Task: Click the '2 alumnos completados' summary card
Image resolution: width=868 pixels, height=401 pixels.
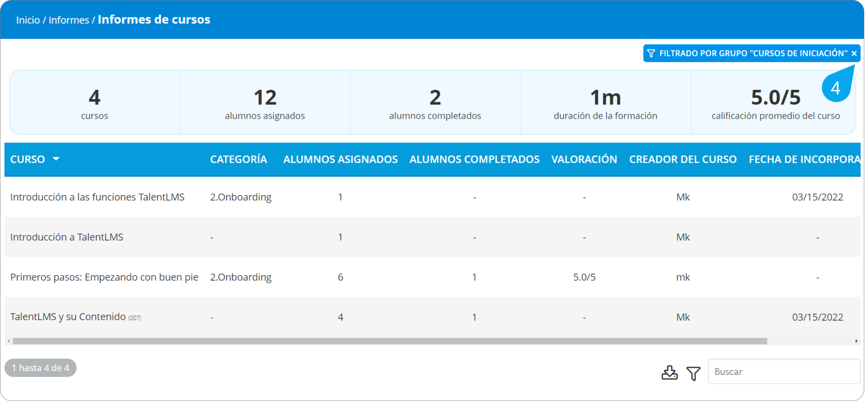Action: pos(435,103)
